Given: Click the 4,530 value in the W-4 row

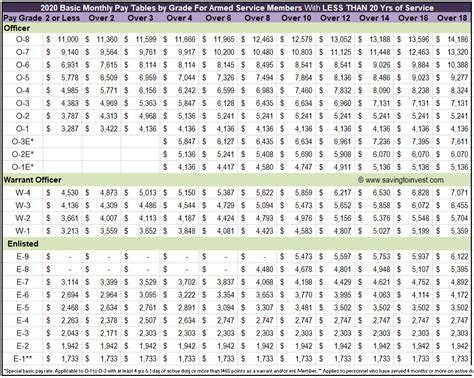Looking at the screenshot, I should point(70,193).
